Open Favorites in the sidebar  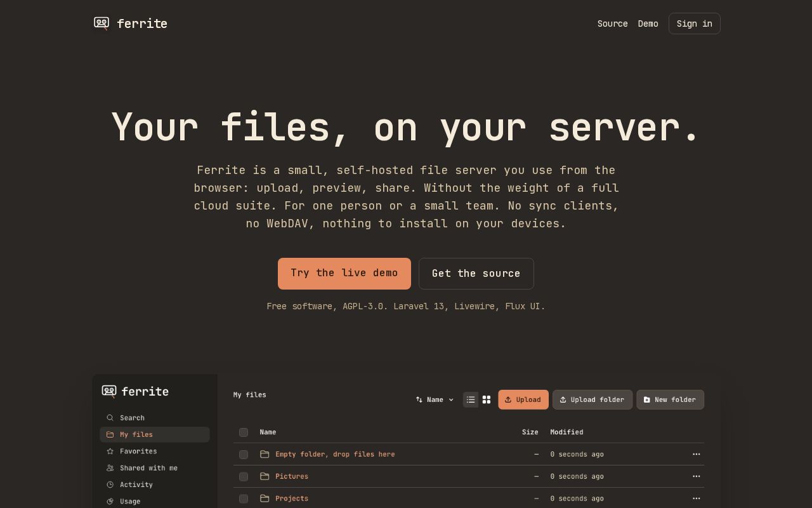[155, 451]
